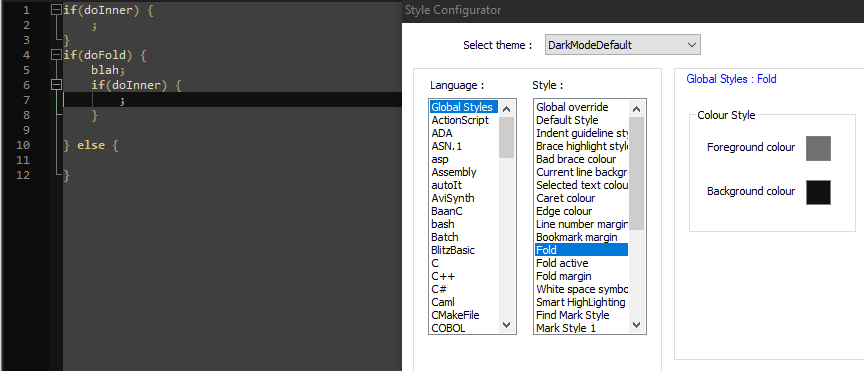Select CMakeFile language entry

pyautogui.click(x=464, y=315)
